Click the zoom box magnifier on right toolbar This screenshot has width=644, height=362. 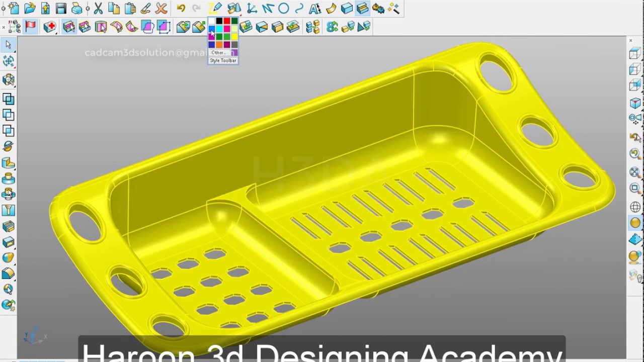point(635,188)
